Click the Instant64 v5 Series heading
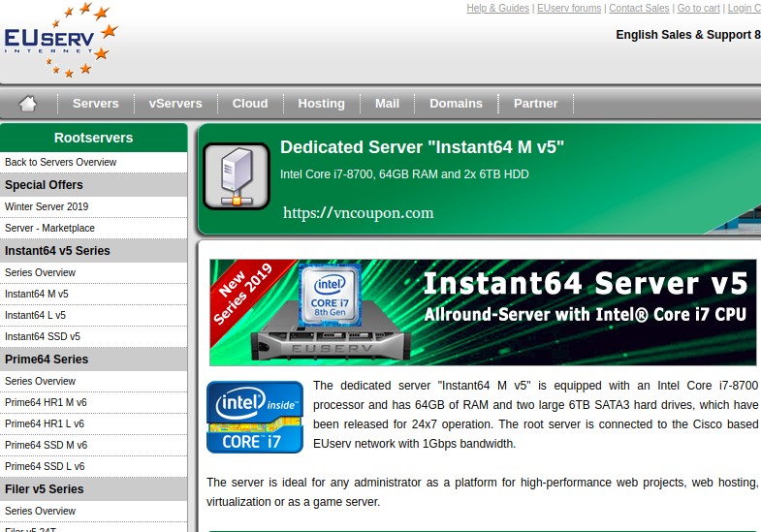 coord(93,251)
